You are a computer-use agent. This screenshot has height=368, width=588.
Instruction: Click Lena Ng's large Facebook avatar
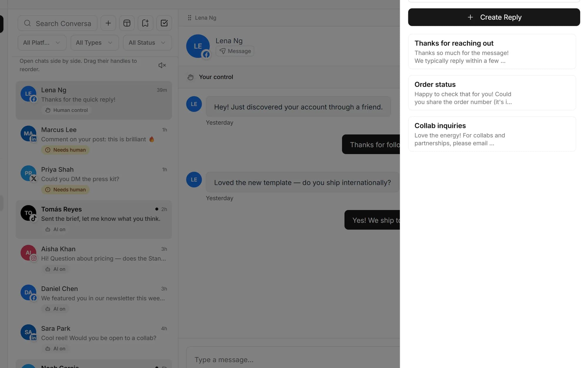(x=198, y=46)
